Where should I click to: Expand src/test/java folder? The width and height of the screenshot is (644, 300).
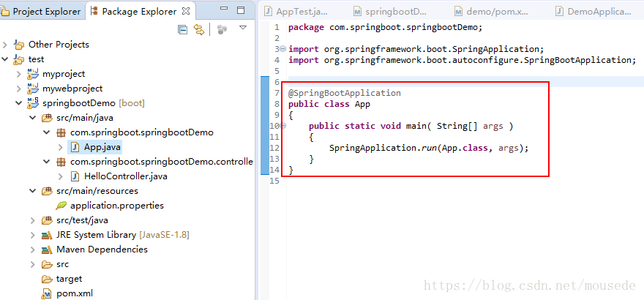coord(33,220)
